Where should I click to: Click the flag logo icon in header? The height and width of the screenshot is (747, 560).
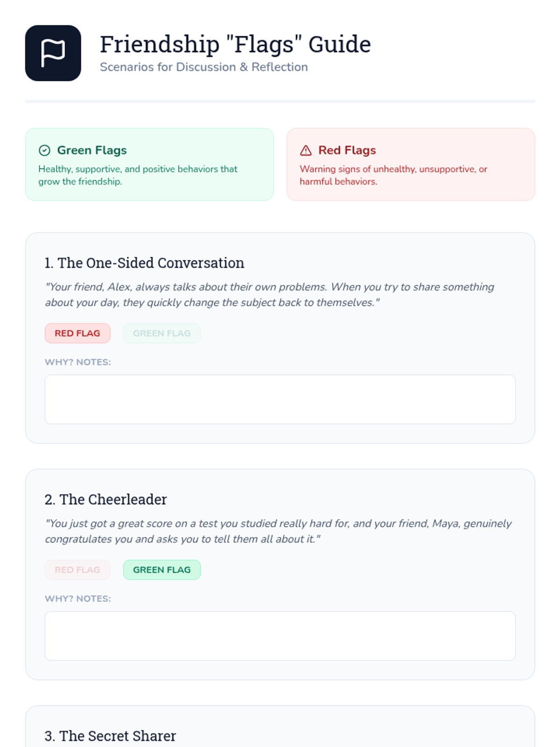(x=53, y=53)
